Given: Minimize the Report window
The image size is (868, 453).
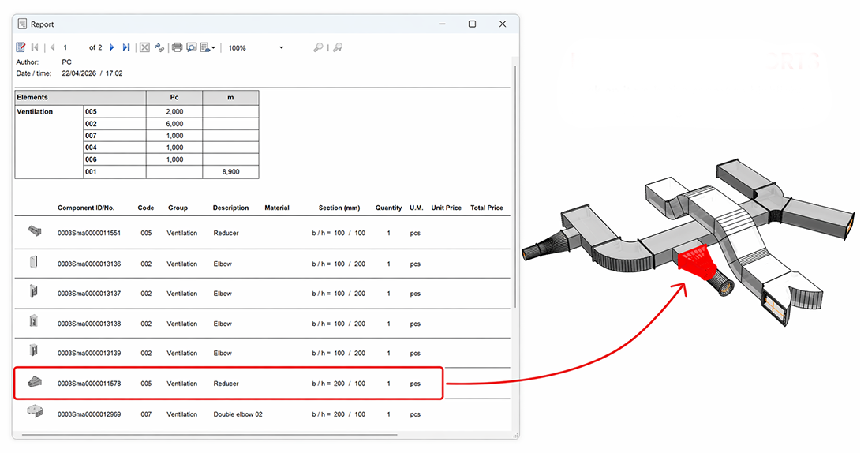Looking at the screenshot, I should pyautogui.click(x=443, y=24).
